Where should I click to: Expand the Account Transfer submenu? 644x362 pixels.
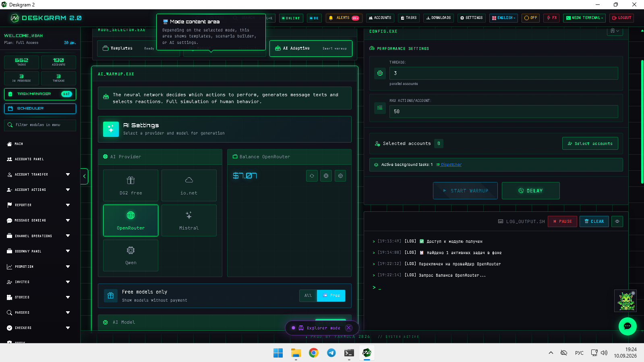[38, 174]
